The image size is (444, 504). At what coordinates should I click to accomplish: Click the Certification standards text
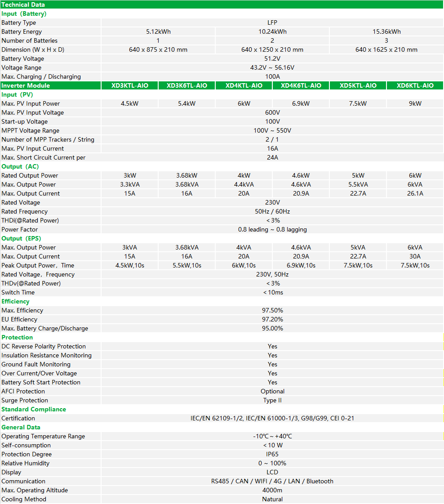point(272,418)
